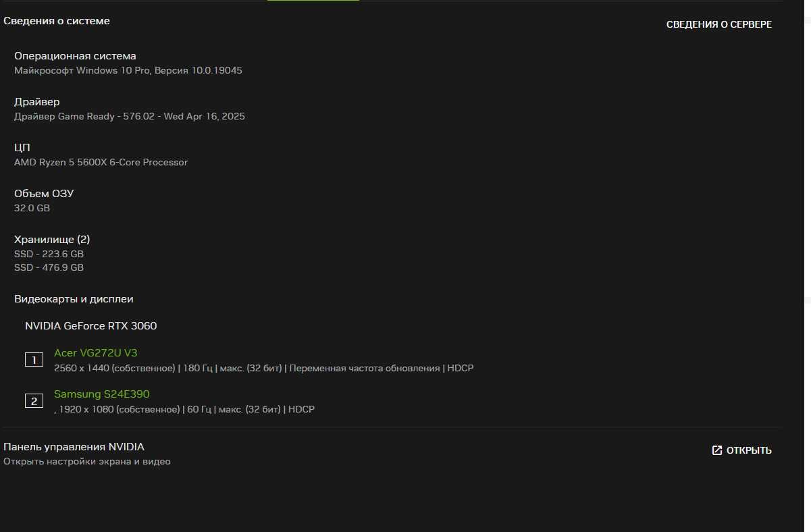Image resolution: width=811 pixels, height=532 pixels.
Task: Select the 32.0 GB RAM value
Action: (x=32, y=208)
